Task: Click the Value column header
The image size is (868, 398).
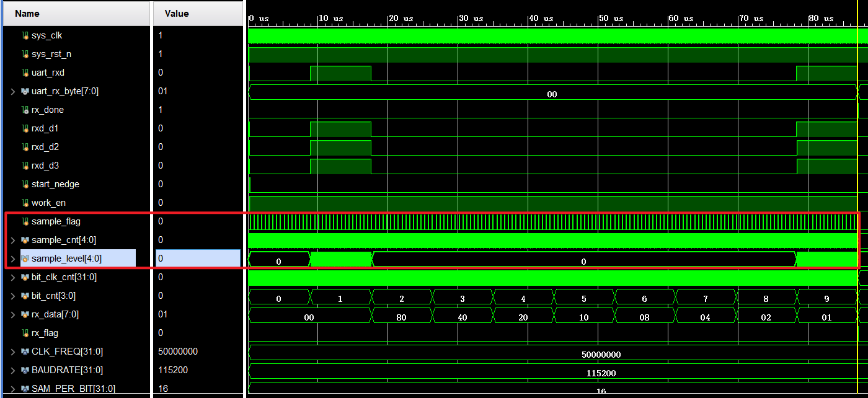Action: [177, 13]
